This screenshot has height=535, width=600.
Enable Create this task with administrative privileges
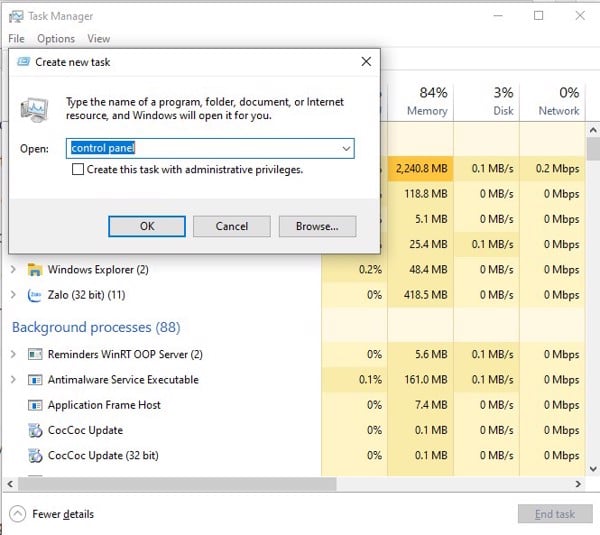tap(78, 169)
